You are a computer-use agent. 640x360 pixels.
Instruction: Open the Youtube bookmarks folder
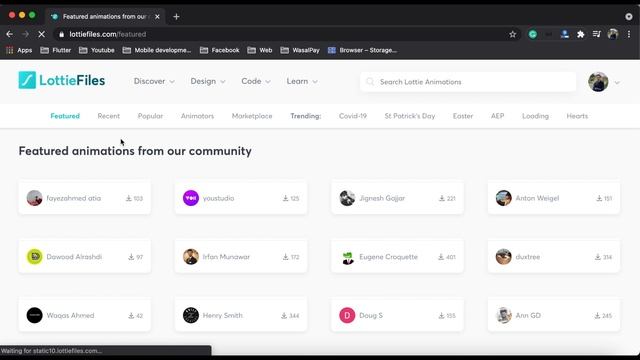[x=97, y=50]
